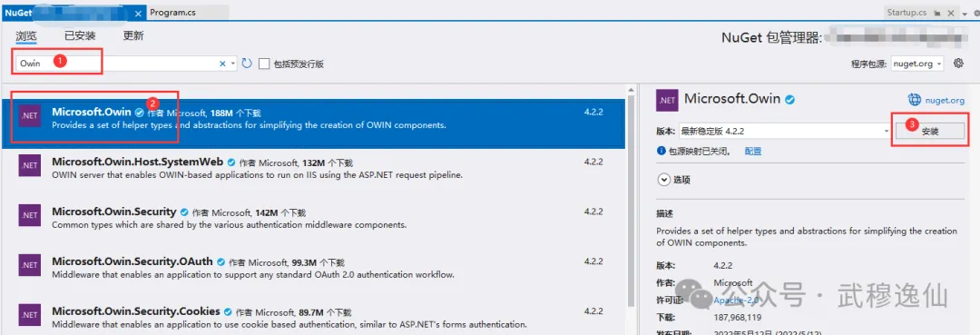Screen dimensions: 980x335
Task: Clear the search box with the X icon
Action: 222,64
